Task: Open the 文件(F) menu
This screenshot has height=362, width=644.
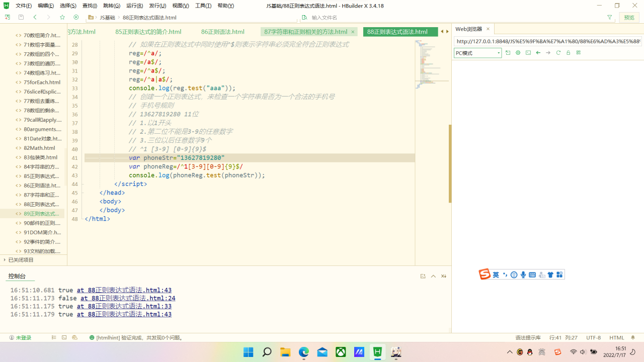Action: [24, 6]
